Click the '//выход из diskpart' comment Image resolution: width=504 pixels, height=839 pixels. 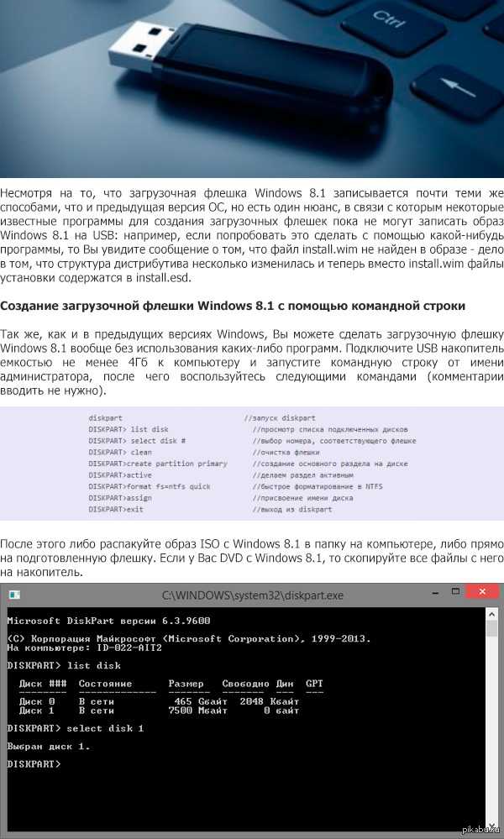[x=292, y=510]
